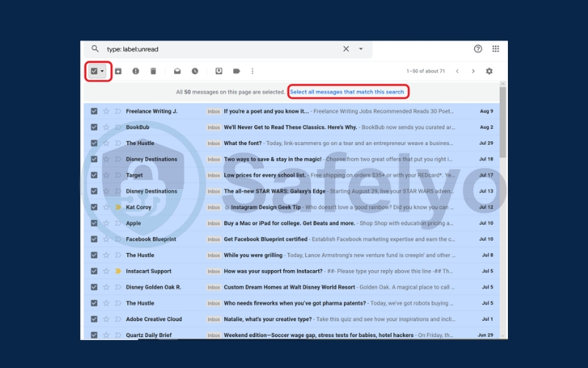
Task: Uncheck the Adobe Creative Cloud message checkbox
Action: 94,319
